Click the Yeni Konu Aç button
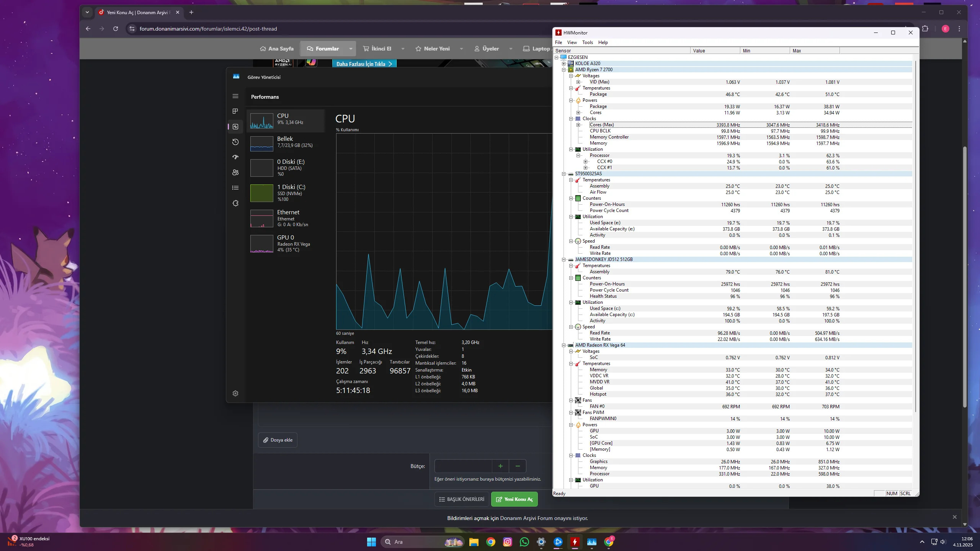 (514, 499)
